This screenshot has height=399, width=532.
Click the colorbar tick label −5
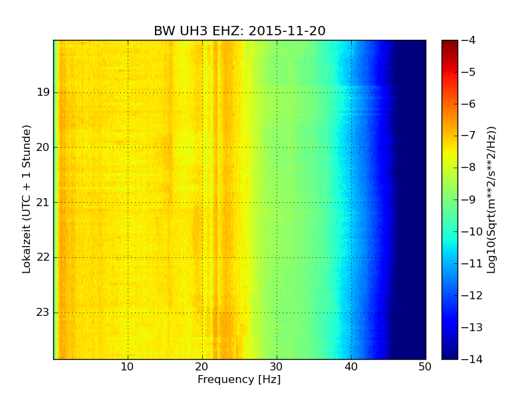pos(469,72)
